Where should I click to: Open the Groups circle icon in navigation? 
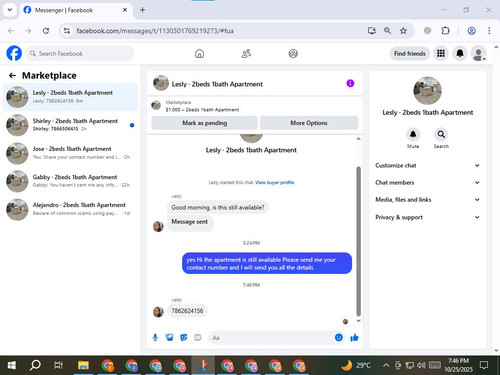click(293, 53)
